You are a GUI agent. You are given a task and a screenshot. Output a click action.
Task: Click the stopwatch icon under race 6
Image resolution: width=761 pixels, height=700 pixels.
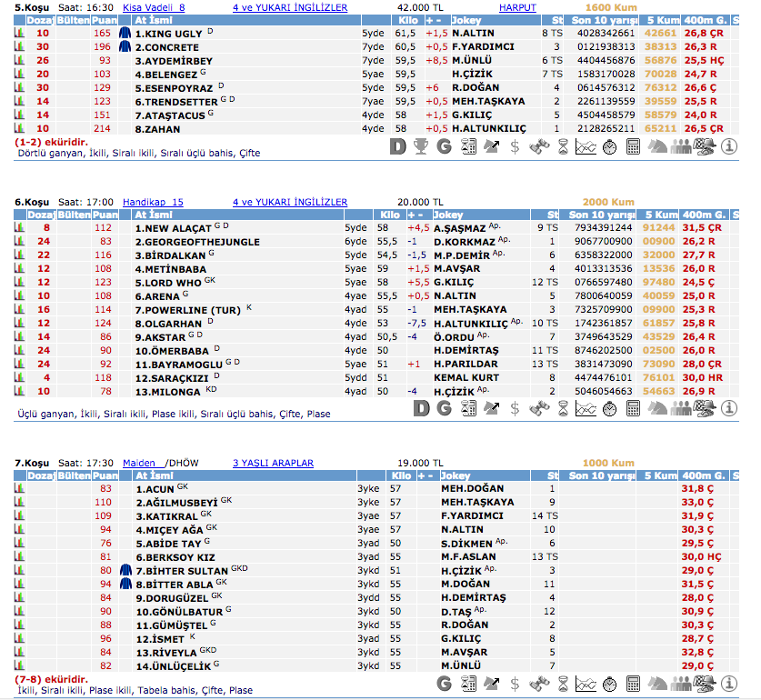[x=610, y=408]
